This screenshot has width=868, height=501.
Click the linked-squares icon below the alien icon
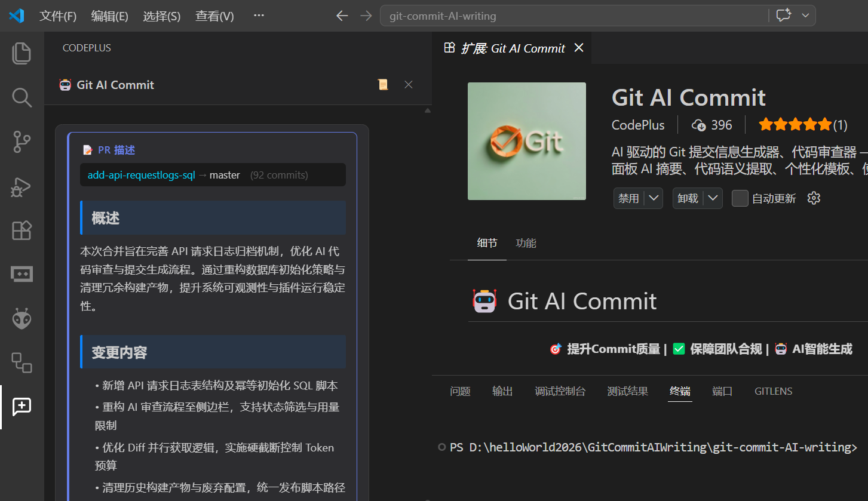[x=22, y=362]
